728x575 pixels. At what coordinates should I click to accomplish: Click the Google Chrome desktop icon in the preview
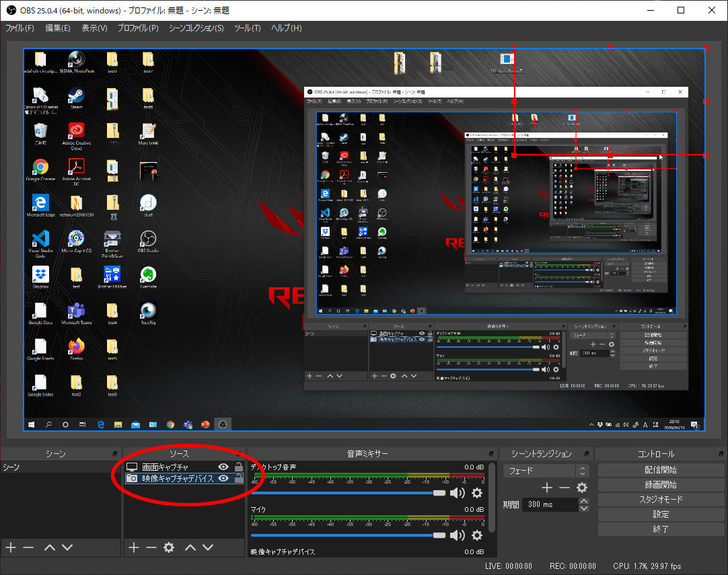40,169
